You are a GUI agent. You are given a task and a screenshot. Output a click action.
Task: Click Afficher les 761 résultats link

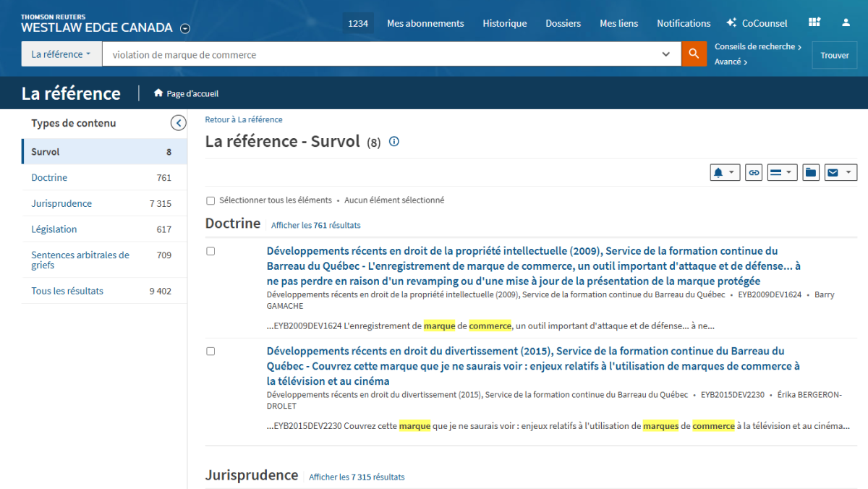pos(315,225)
